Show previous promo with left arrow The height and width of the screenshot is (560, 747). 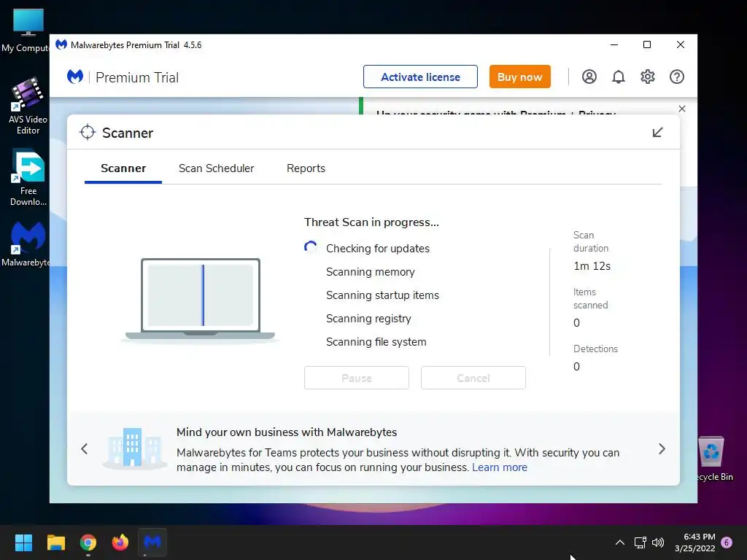(x=85, y=448)
